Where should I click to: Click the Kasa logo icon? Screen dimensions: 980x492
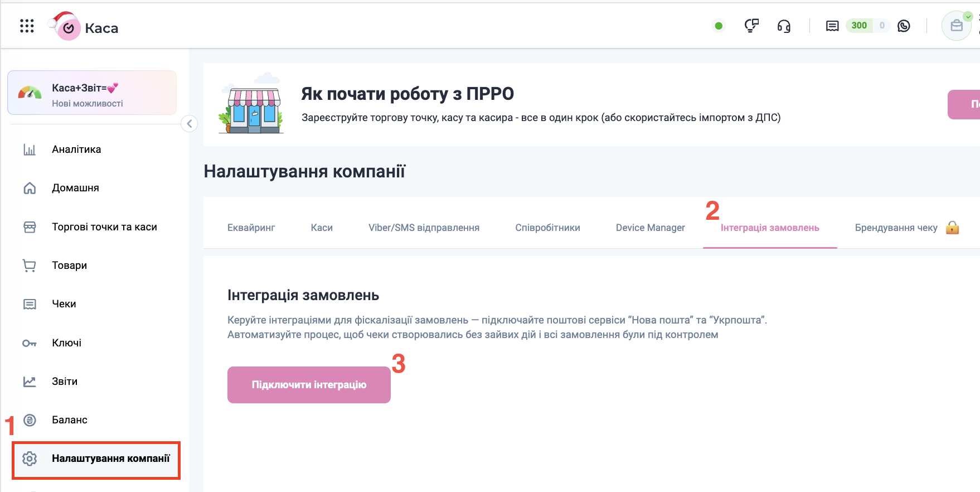68,28
